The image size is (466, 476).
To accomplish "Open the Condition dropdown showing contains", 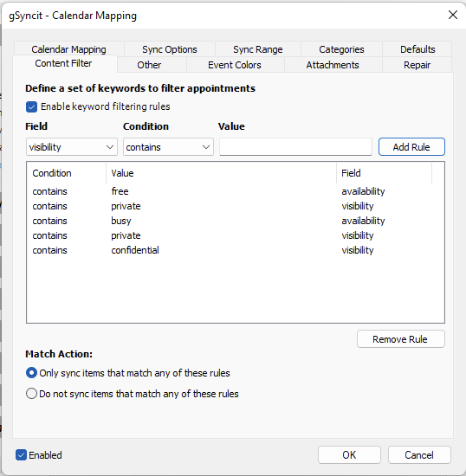I will (168, 147).
